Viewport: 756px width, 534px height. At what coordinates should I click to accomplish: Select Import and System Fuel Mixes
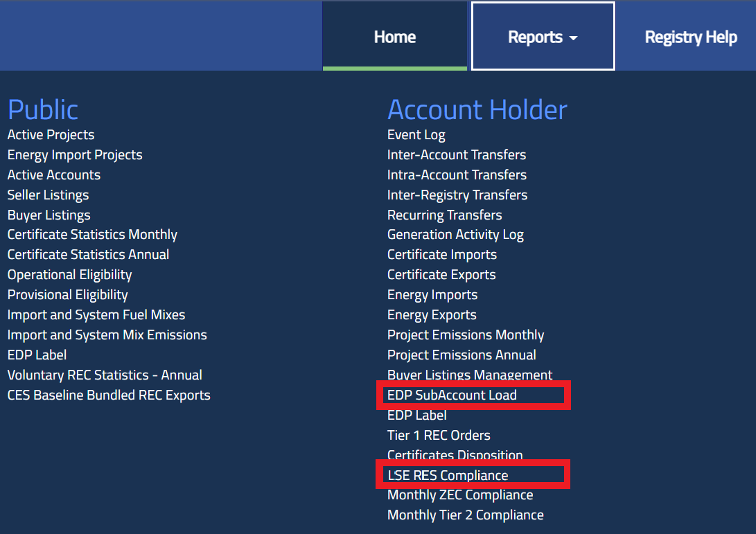point(96,315)
